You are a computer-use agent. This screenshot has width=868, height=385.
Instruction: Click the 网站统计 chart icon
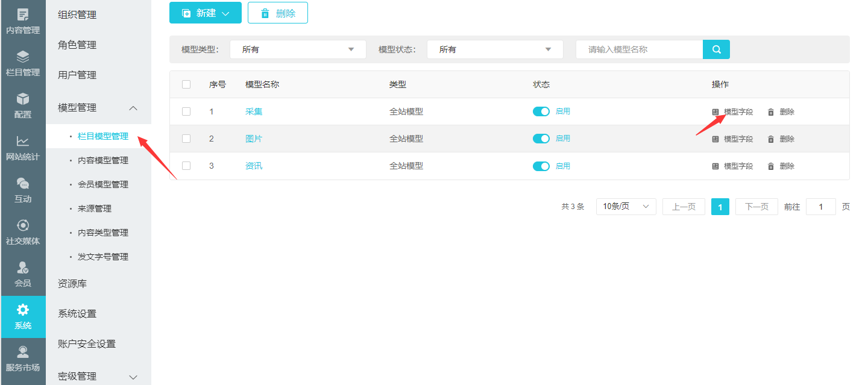point(23,142)
